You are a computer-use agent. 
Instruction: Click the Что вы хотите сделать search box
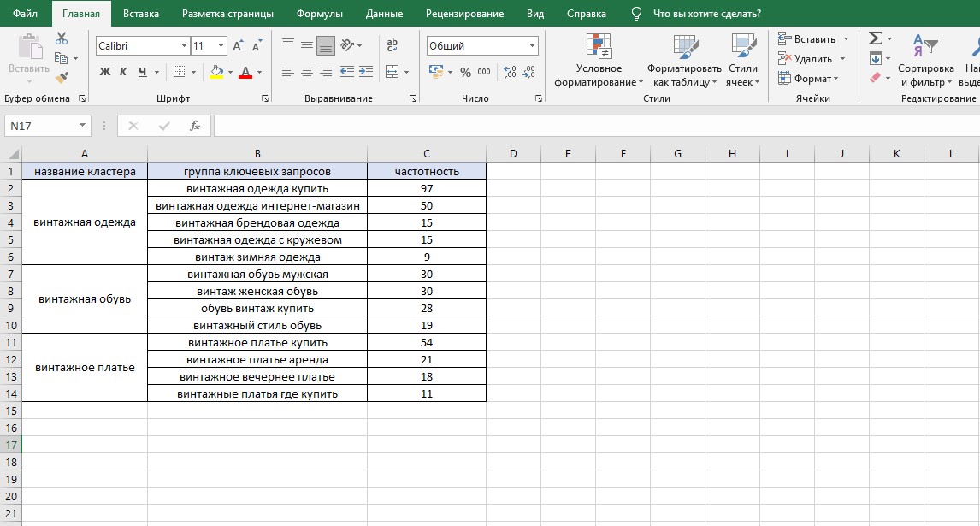[707, 13]
